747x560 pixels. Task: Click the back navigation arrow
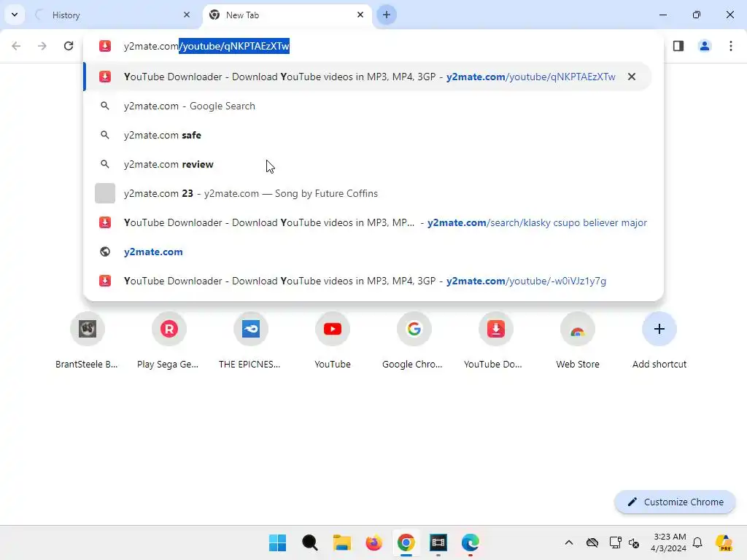pos(16,46)
